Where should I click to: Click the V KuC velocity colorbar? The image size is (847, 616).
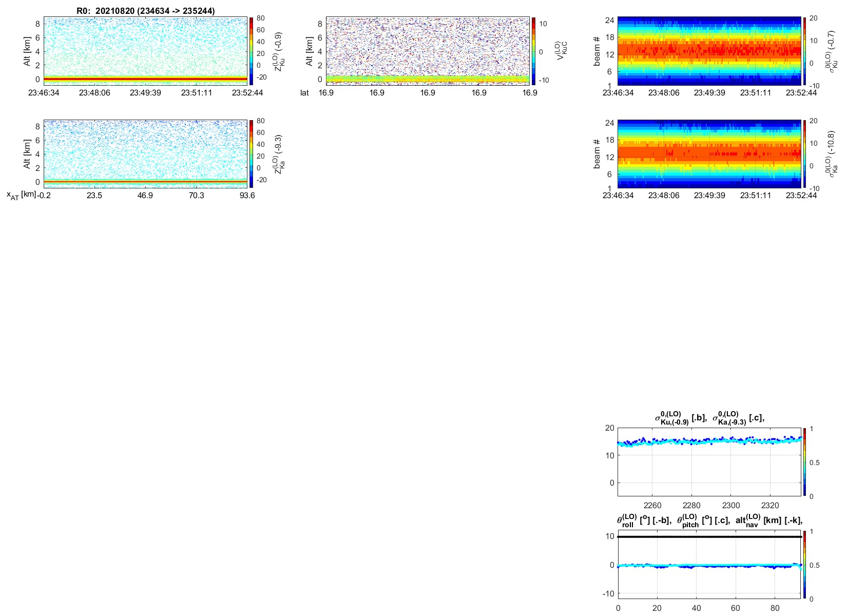[x=534, y=51]
